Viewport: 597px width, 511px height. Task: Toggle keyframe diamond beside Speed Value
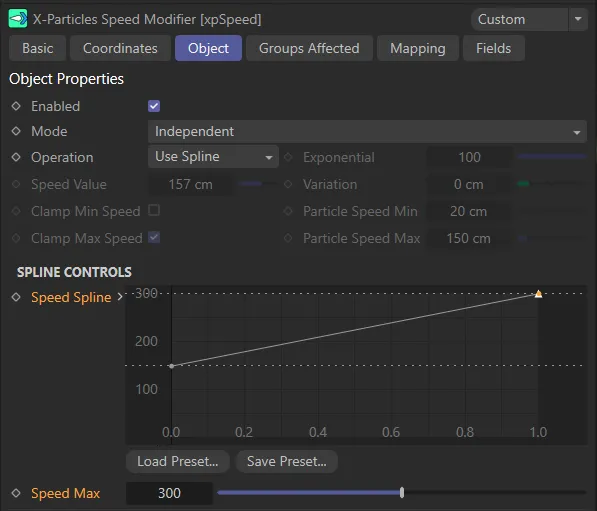coord(16,184)
